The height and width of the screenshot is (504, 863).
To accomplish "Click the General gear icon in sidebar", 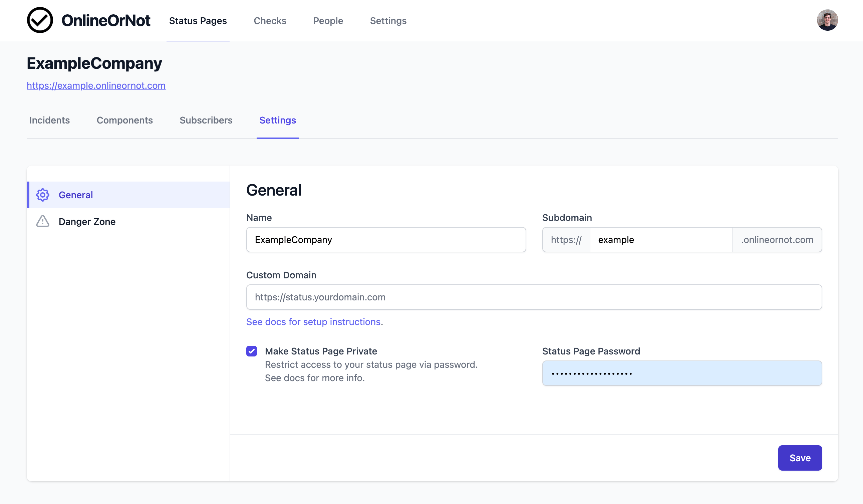I will point(43,195).
